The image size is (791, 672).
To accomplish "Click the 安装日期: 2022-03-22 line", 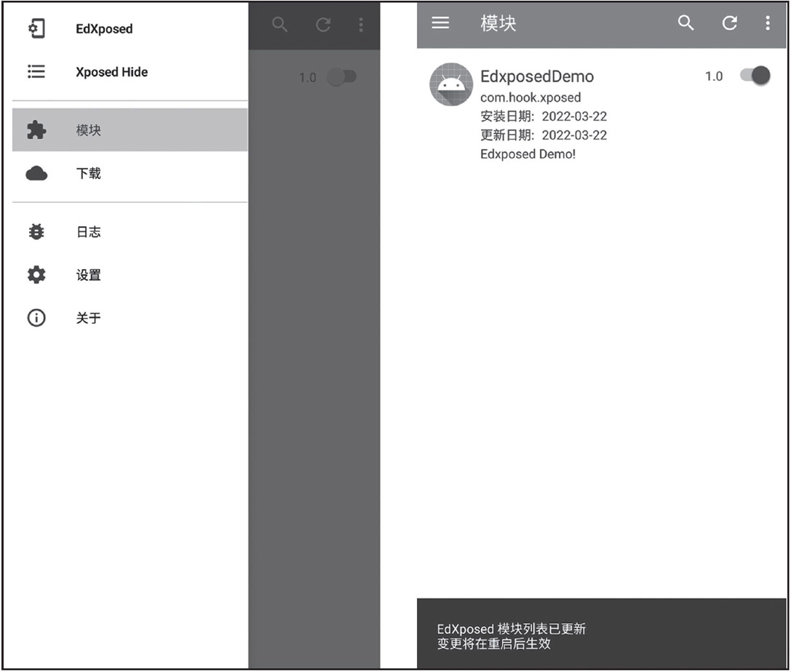I will pos(544,116).
